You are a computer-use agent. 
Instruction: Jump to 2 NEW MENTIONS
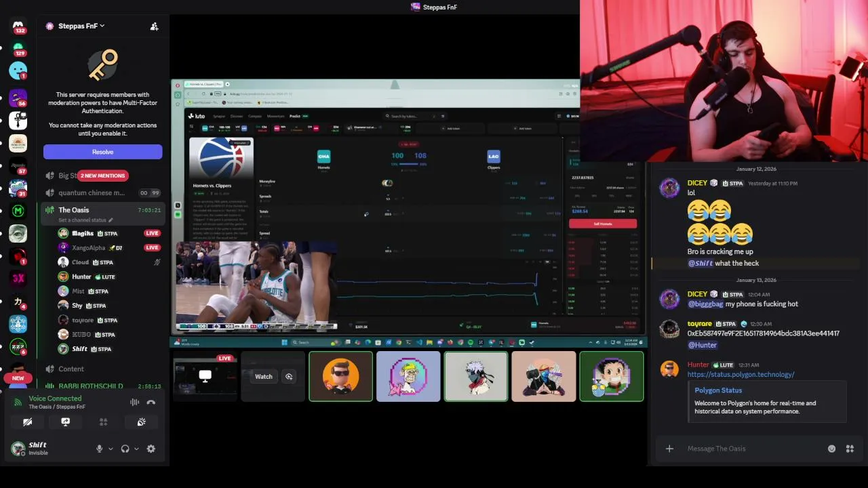[102, 176]
